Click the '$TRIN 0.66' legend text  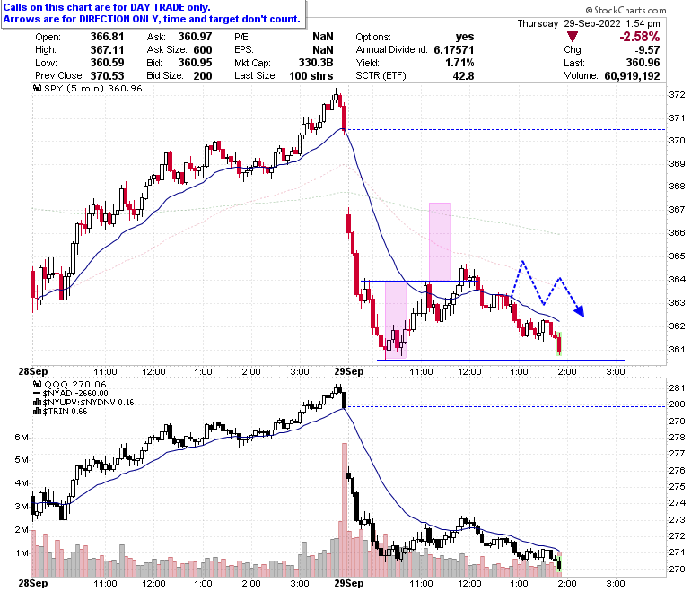65,412
